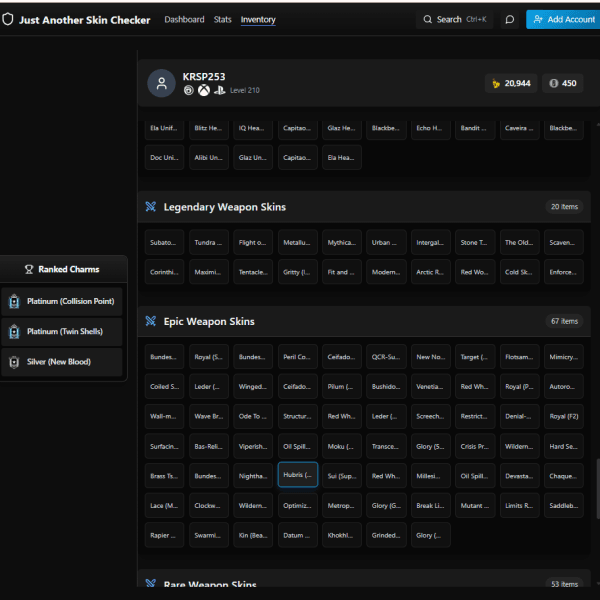Click the Platinum (Twin Shells) charm icon

pos(14,332)
